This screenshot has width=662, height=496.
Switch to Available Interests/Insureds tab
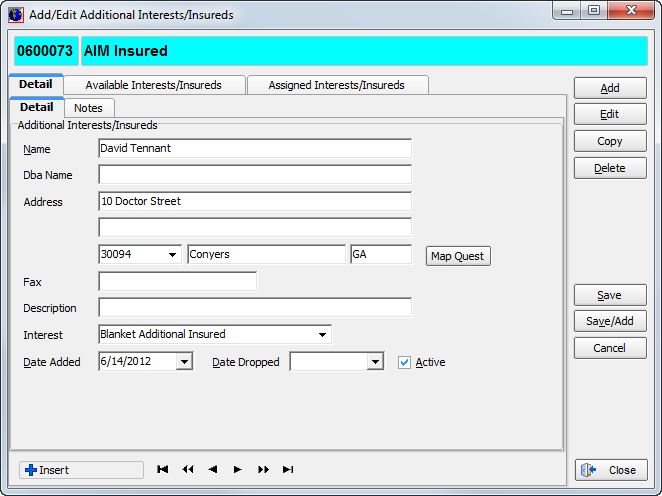pos(153,85)
